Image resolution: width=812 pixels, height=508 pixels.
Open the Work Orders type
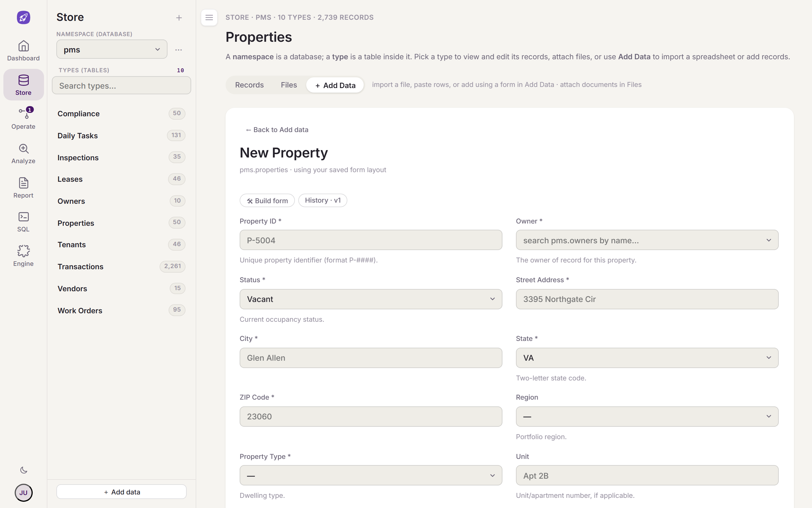coord(122,310)
